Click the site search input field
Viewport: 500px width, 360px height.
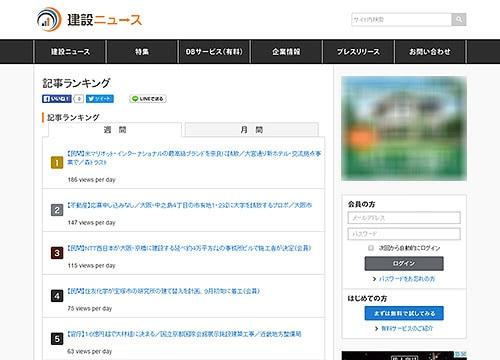coord(401,20)
